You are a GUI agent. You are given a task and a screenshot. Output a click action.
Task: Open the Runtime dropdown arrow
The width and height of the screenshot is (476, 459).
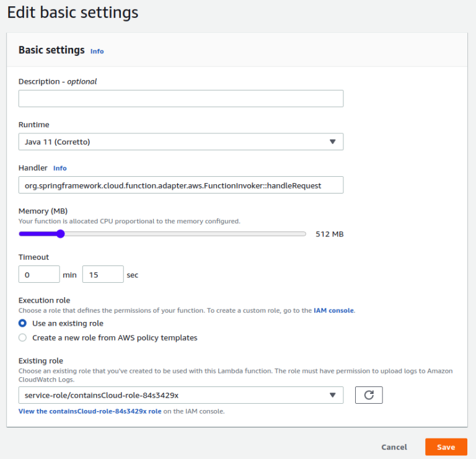332,142
